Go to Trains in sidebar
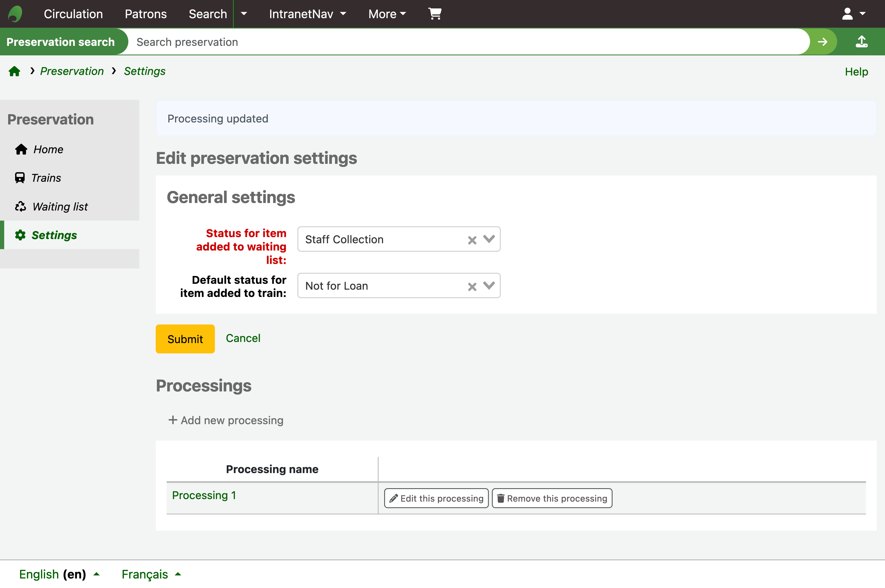Viewport: 885px width, 588px height. point(46,178)
